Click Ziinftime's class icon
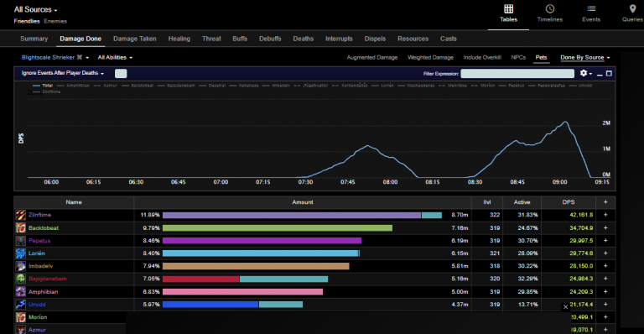644x334 pixels. (x=20, y=215)
